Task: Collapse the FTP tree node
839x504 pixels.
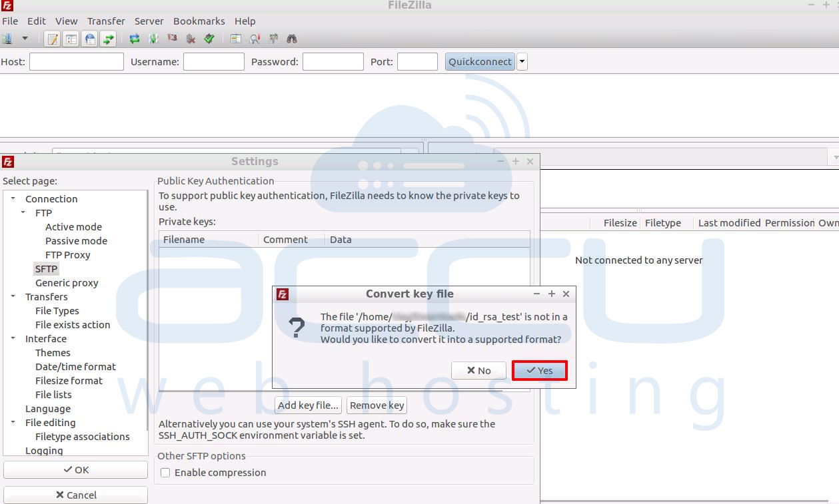Action: (23, 212)
